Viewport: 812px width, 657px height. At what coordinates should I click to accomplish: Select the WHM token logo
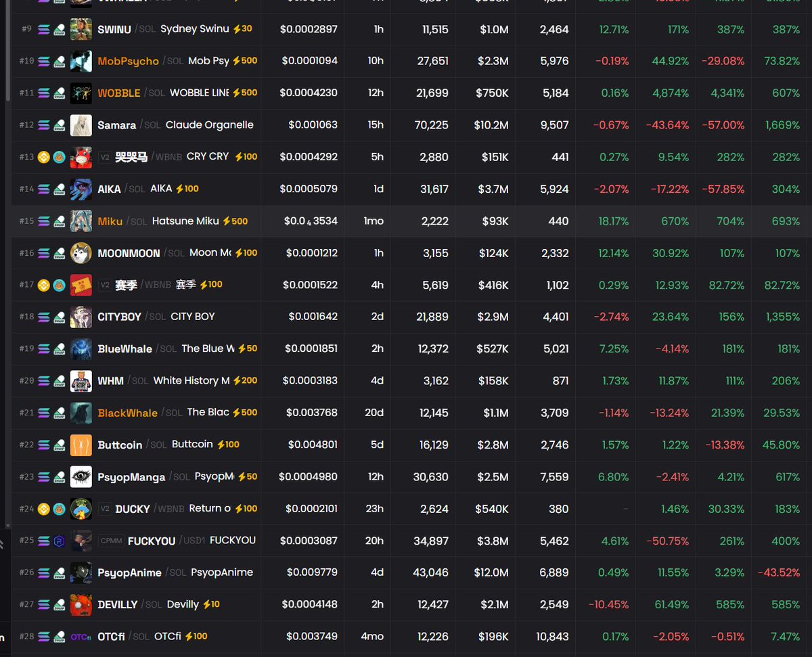point(81,381)
